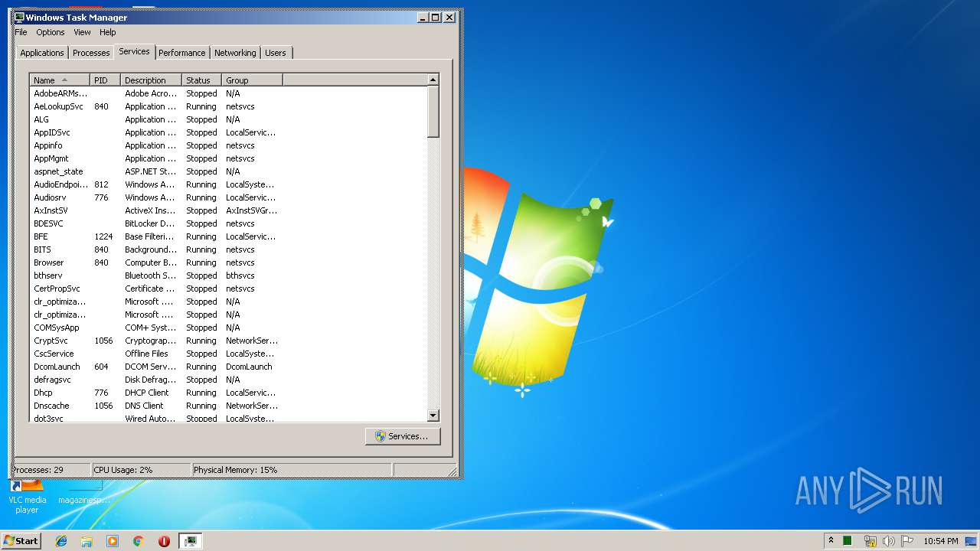The height and width of the screenshot is (551, 980).
Task: Click the Show Desktop button
Action: coord(972,541)
